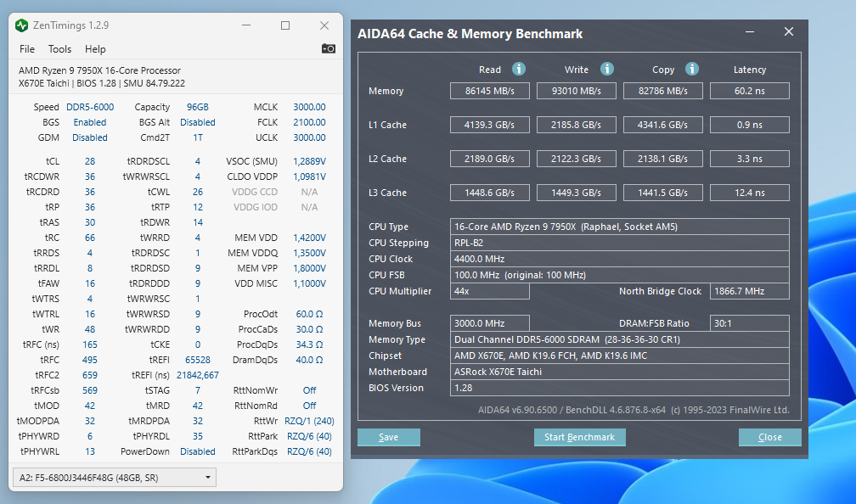Viewport: 856px width, 504px height.
Task: Click L2 Cache latency 3.3 ns
Action: click(x=750, y=159)
